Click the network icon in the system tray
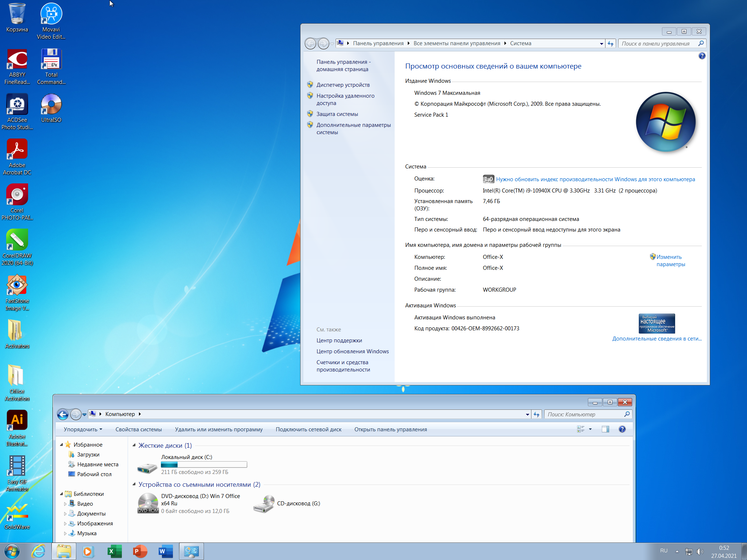The image size is (747, 560). 689,552
